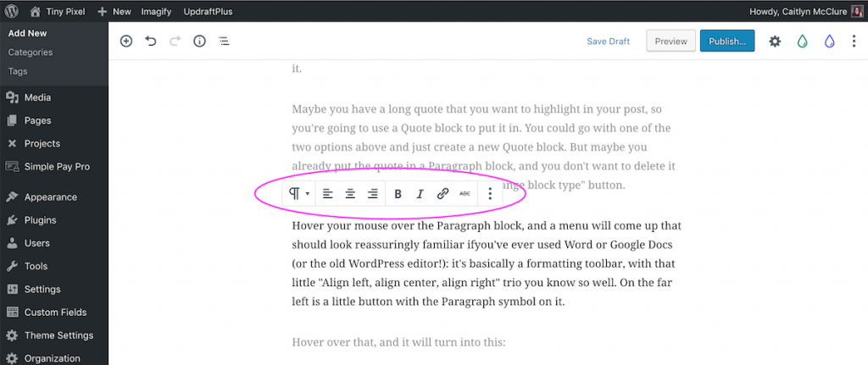The image size is (868, 365).
Task: Open the Appearance section
Action: pos(50,196)
